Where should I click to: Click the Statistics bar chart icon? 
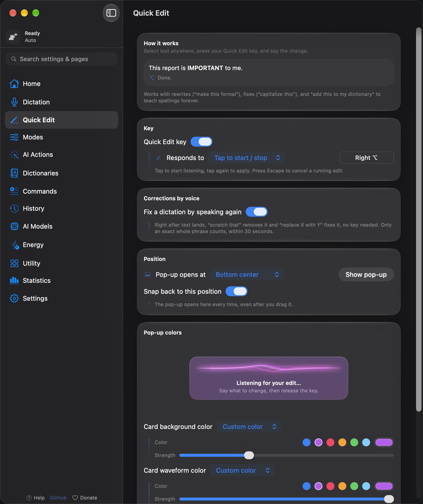[x=14, y=281]
